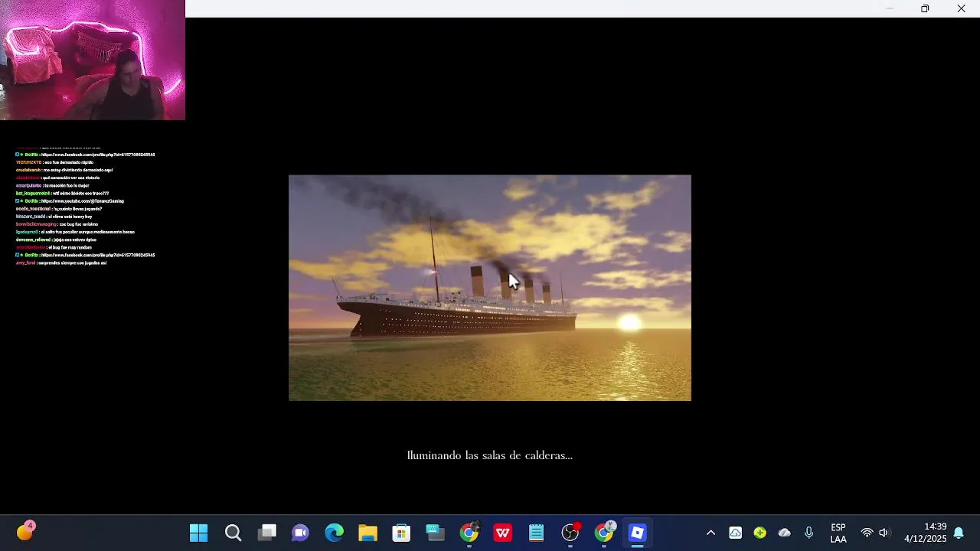Click the Titanic loading screen image
The height and width of the screenshot is (551, 980).
point(490,288)
